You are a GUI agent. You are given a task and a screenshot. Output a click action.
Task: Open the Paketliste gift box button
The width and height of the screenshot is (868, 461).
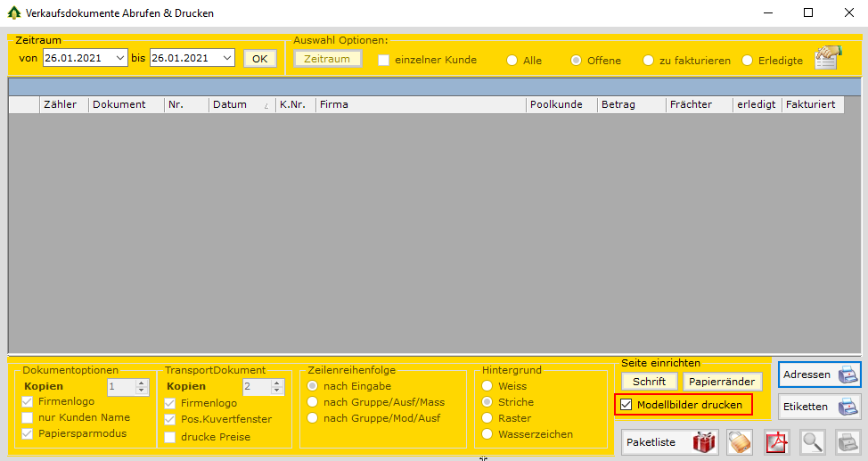point(670,442)
